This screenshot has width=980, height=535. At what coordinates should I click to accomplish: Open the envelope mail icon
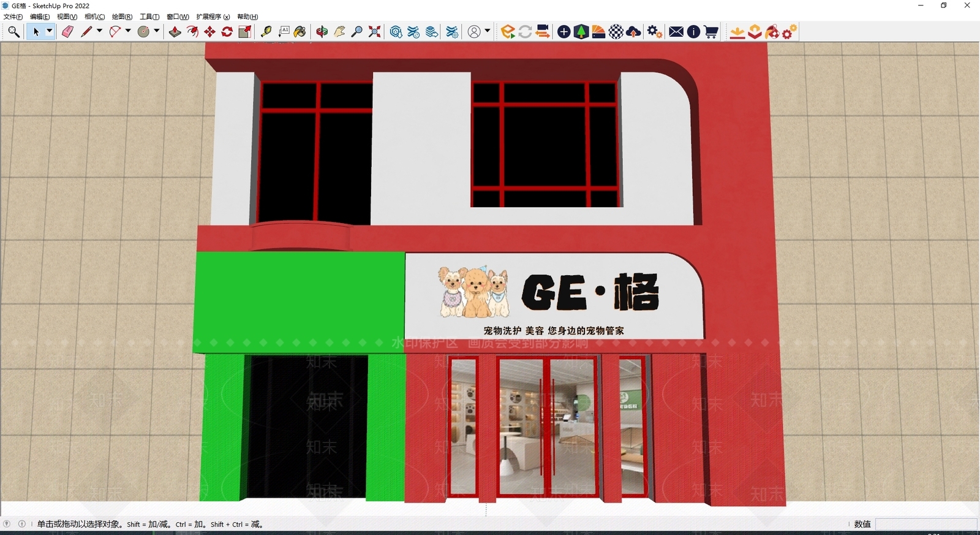676,32
